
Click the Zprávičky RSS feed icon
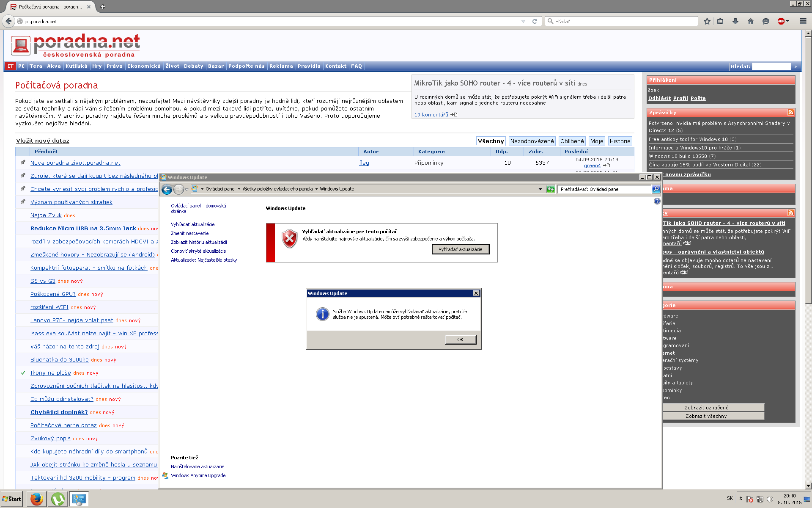pyautogui.click(x=790, y=112)
